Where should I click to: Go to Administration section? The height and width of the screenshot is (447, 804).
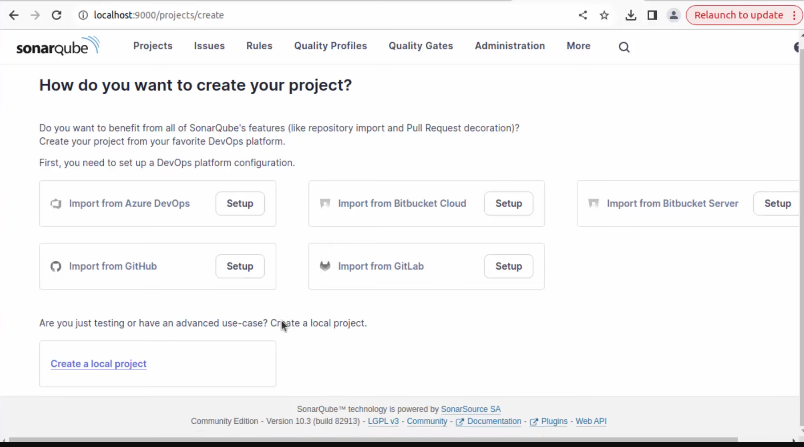click(x=509, y=46)
